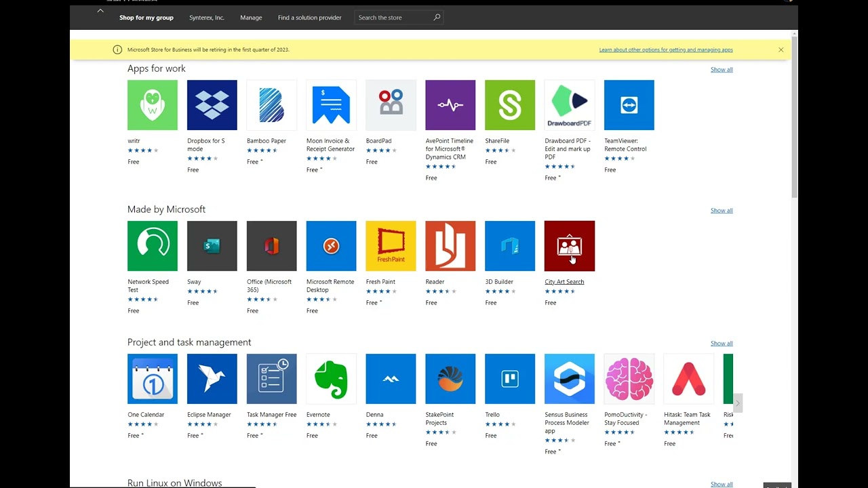868x488 pixels.
Task: Click the Microsoft Remote Desktop icon
Action: [x=331, y=246]
